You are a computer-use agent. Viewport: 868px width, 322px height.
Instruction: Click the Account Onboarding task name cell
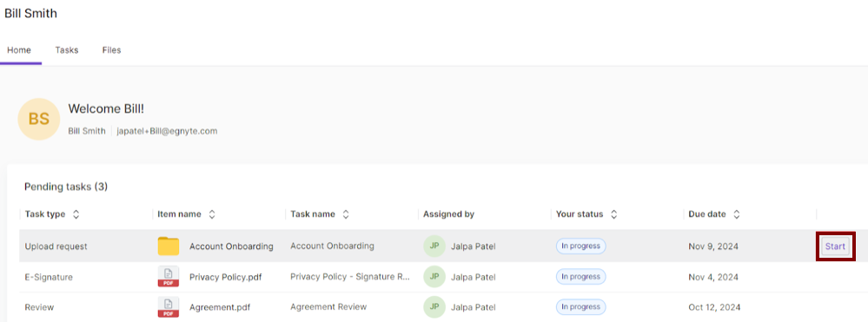[x=332, y=246]
